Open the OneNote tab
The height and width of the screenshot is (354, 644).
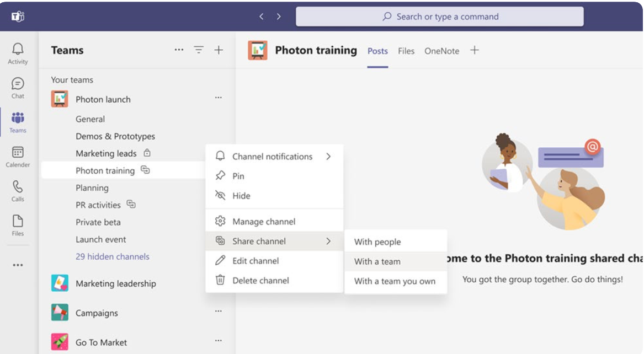pyautogui.click(x=442, y=51)
